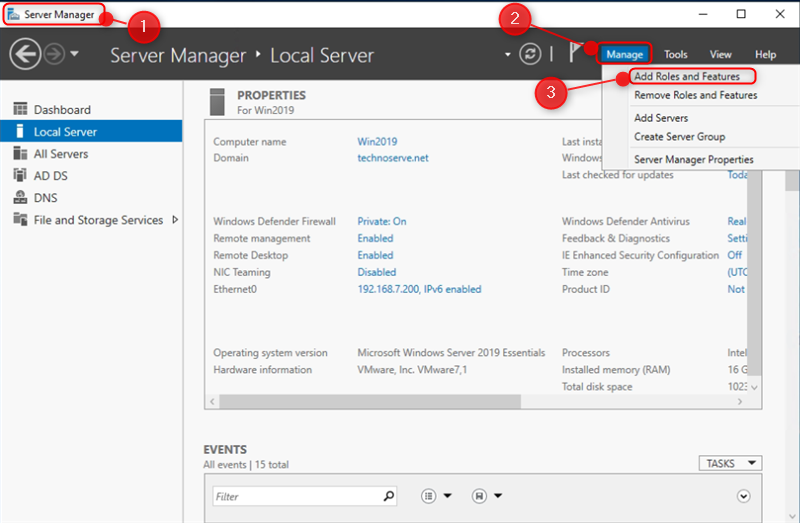Choose Remove Roles and Features
The image size is (800, 523).
coord(695,95)
